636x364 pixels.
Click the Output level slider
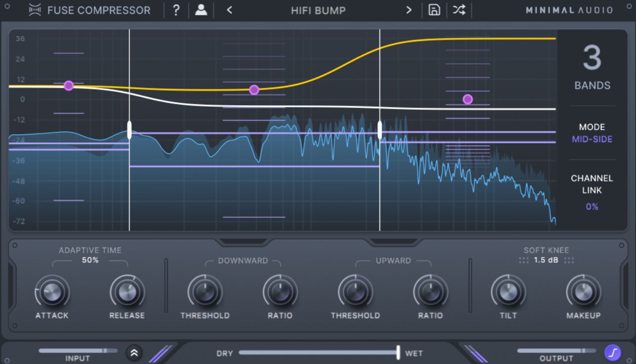[x=556, y=351]
